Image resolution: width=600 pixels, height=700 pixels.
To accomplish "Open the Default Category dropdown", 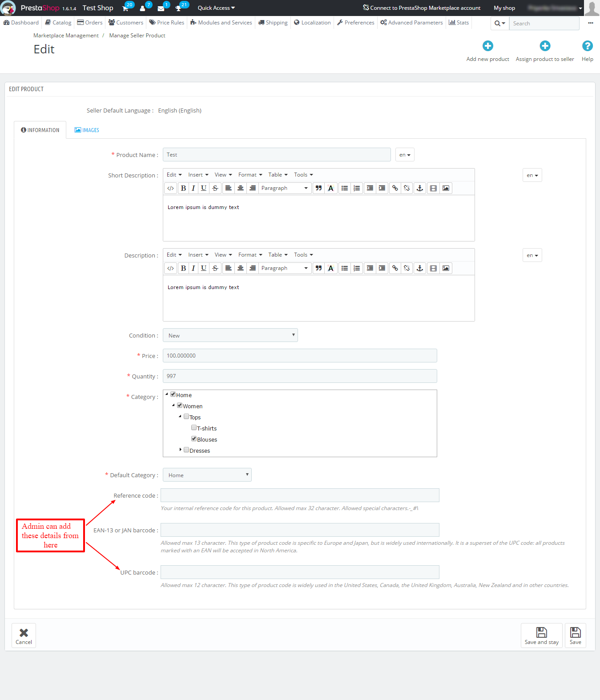I will pyautogui.click(x=207, y=475).
